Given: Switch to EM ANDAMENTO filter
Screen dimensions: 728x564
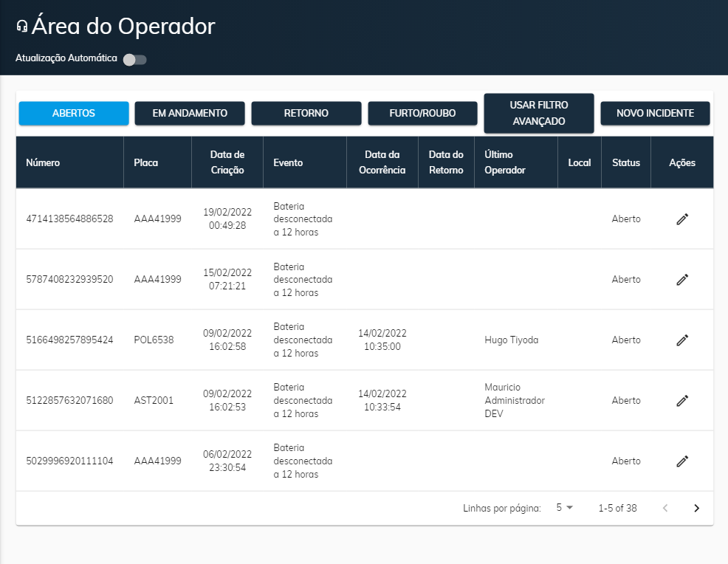Looking at the screenshot, I should [x=190, y=113].
